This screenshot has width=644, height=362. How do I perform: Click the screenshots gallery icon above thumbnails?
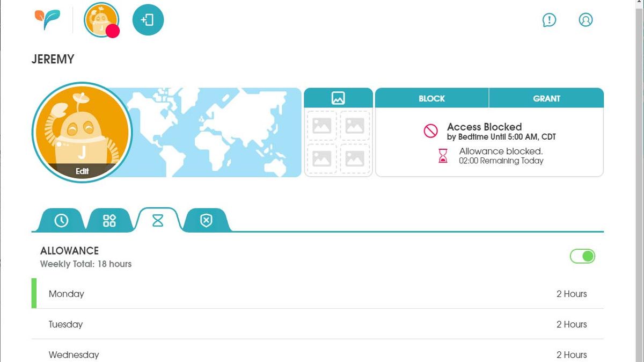tap(338, 97)
